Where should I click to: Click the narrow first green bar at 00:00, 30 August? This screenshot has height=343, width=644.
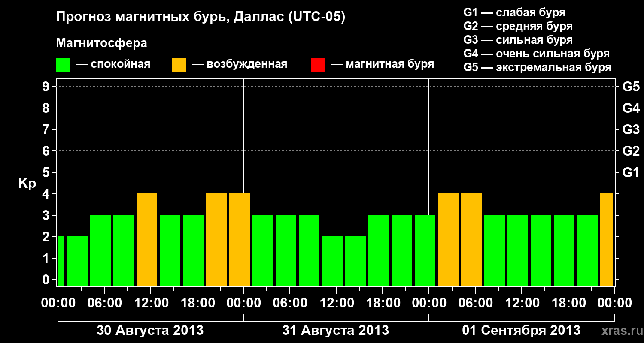pyautogui.click(x=61, y=261)
